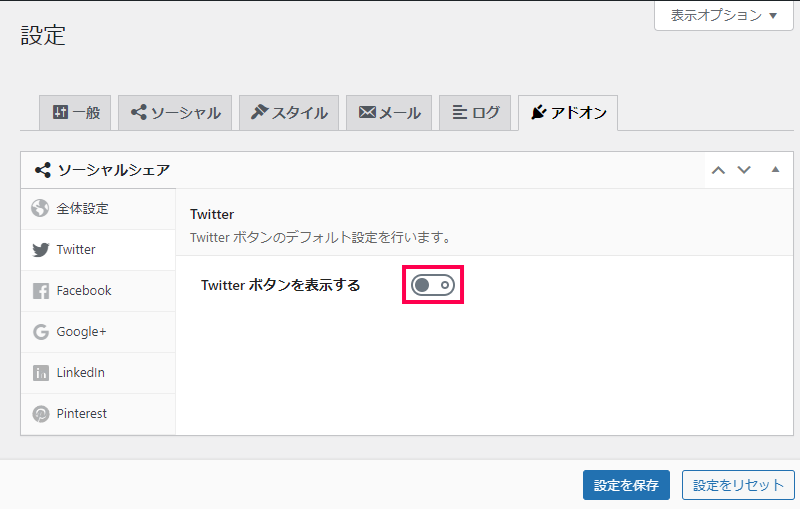
Task: Click the ソーシャルシェア panel title
Action: tap(114, 170)
